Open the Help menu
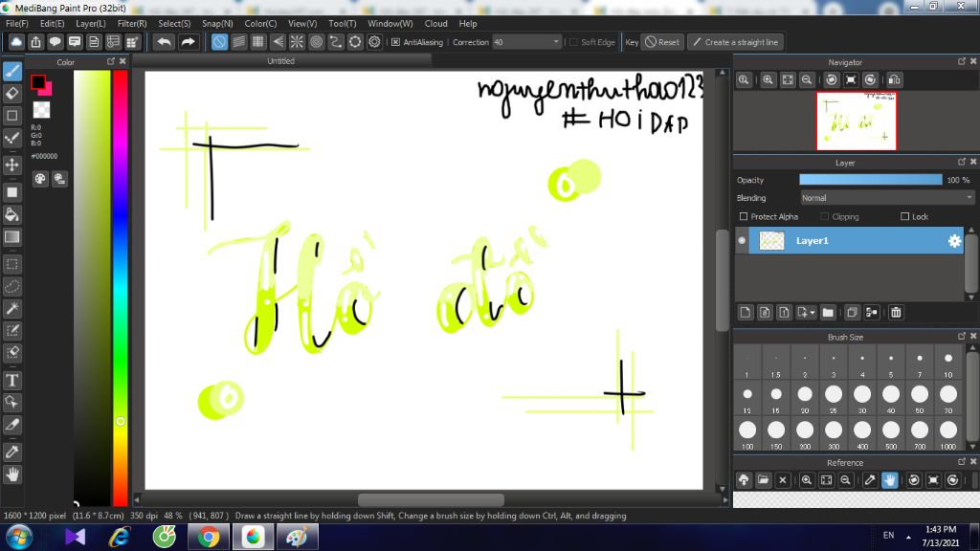Viewport: 980px width, 551px height. (x=467, y=23)
